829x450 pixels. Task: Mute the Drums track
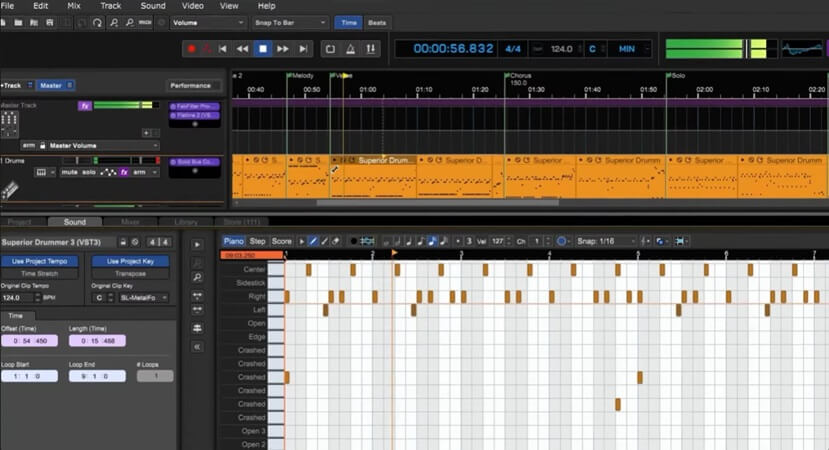[x=69, y=172]
